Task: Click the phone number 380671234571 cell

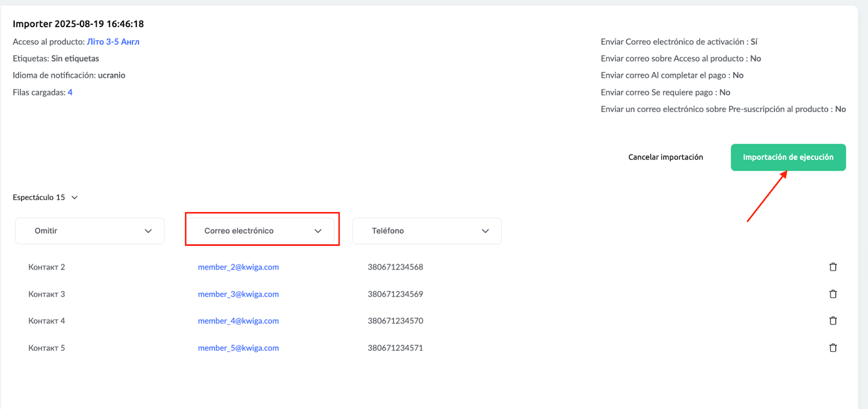Action: click(395, 348)
